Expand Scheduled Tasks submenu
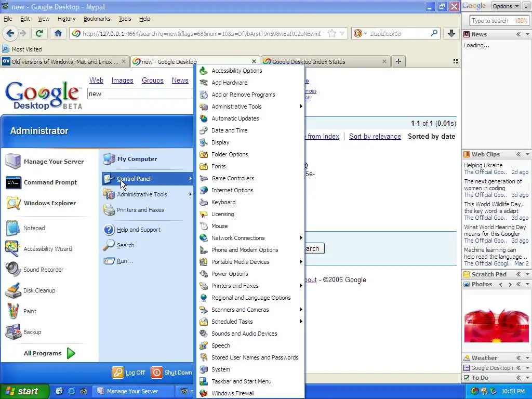 click(301, 322)
